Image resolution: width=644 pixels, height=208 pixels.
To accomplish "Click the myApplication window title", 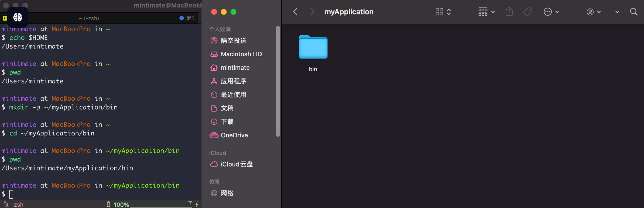I will coord(349,12).
